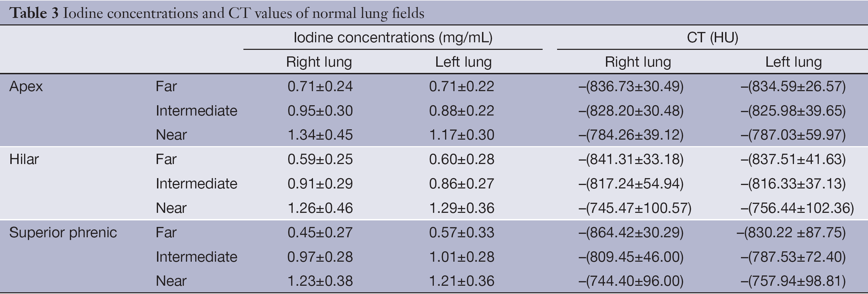Click Intermediate label in Hilar section
This screenshot has width=868, height=294.
(197, 184)
